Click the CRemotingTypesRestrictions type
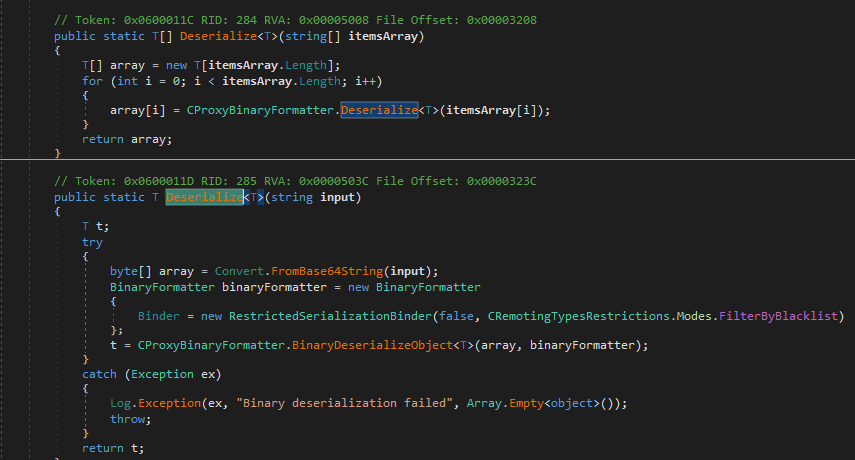855x460 pixels. (x=579, y=316)
